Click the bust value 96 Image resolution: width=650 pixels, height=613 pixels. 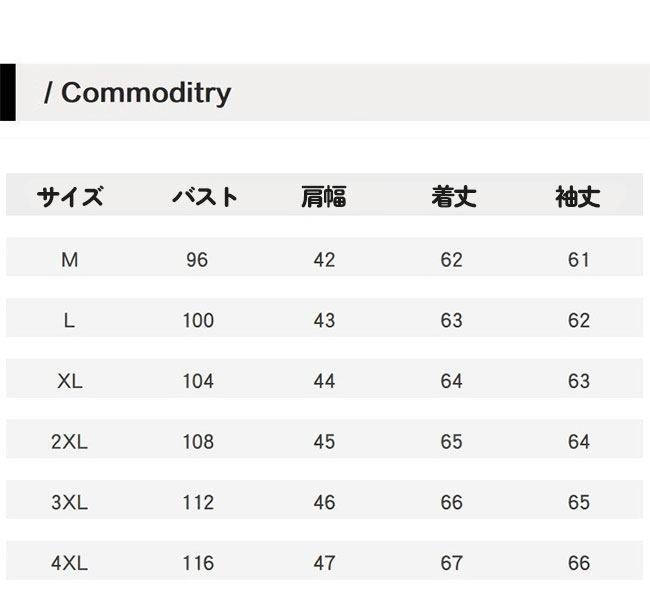point(197,259)
